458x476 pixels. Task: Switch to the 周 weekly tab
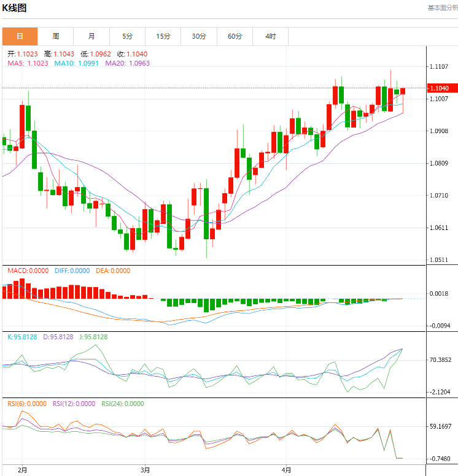[56, 36]
